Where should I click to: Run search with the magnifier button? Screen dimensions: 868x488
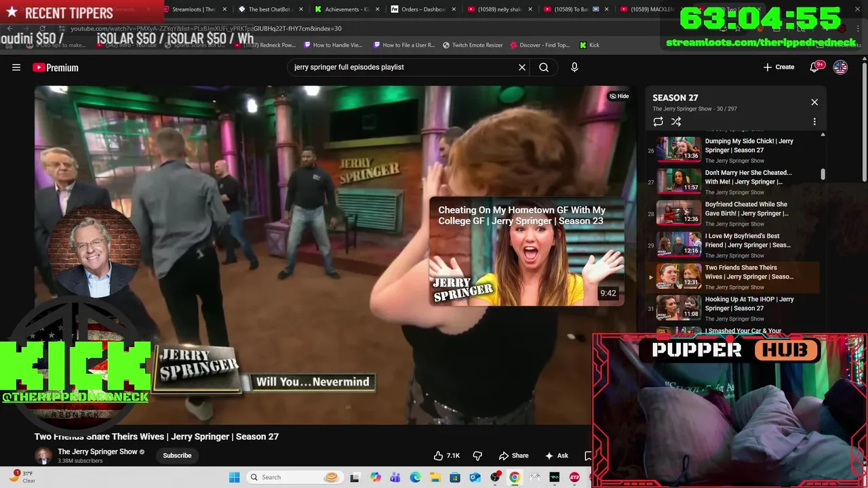click(x=544, y=67)
